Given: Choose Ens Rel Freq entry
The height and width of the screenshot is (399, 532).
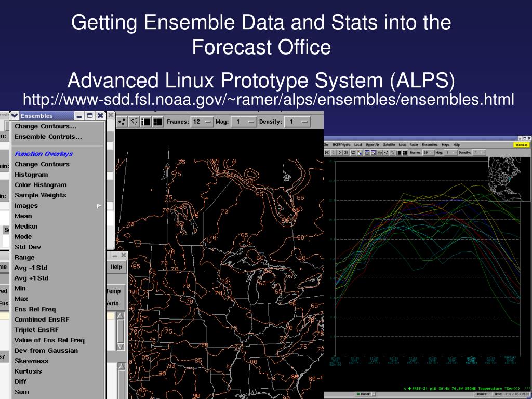Looking at the screenshot, I should coord(35,310).
